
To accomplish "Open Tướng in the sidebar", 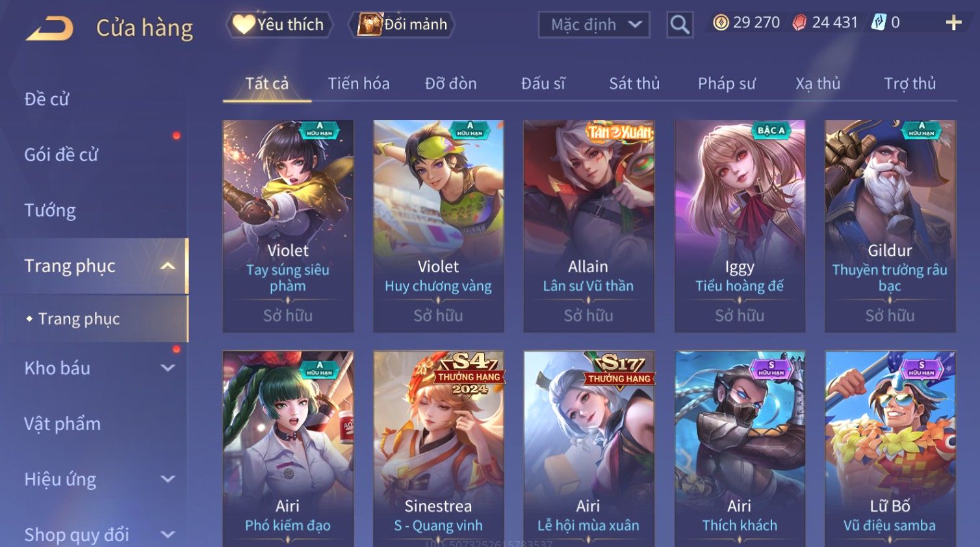I will pyautogui.click(x=50, y=210).
